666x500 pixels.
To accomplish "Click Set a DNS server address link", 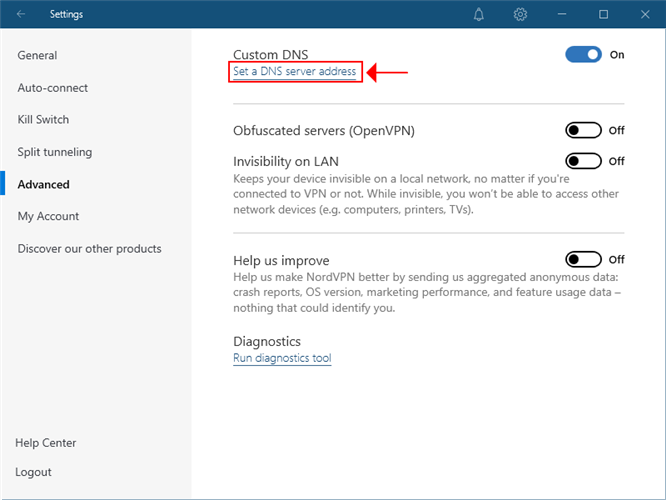I will (294, 72).
